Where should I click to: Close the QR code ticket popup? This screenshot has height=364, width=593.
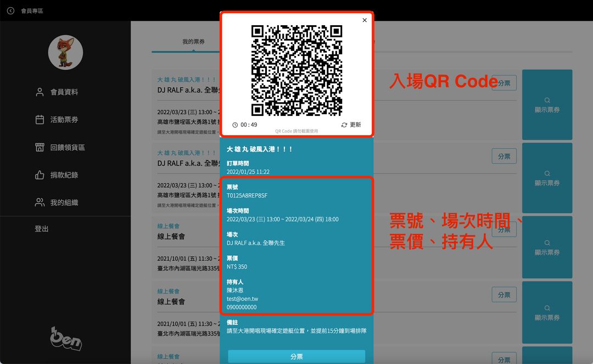[365, 20]
